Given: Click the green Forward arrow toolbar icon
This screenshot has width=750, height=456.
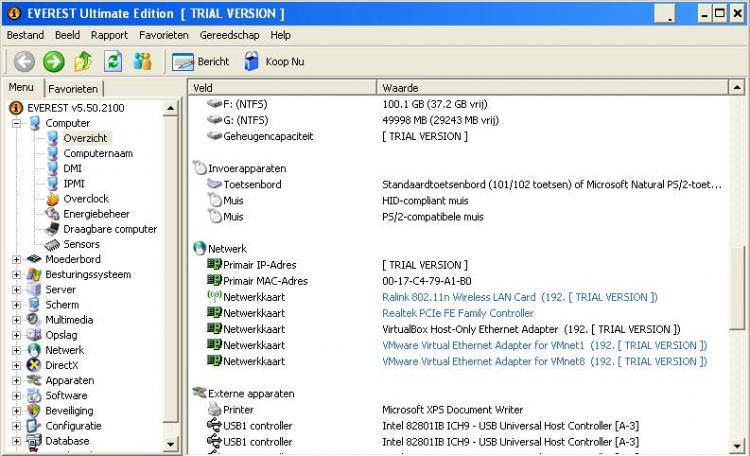Looking at the screenshot, I should coord(54,62).
